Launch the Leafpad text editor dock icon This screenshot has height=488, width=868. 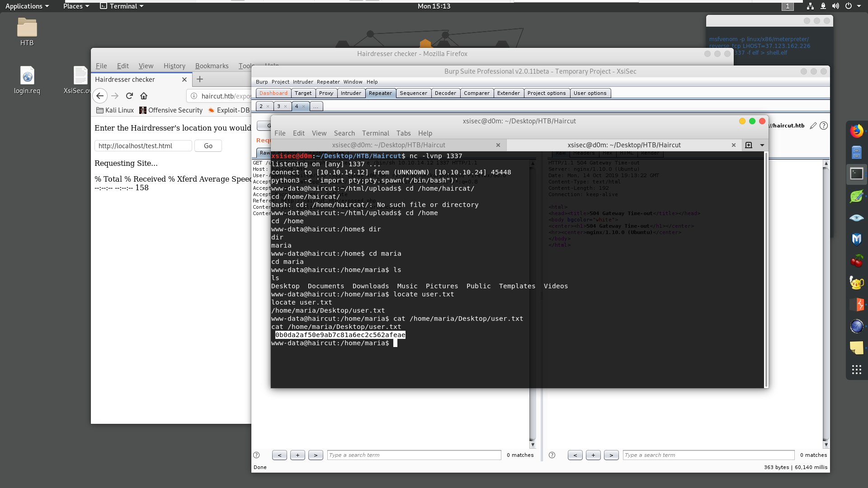coord(856,196)
